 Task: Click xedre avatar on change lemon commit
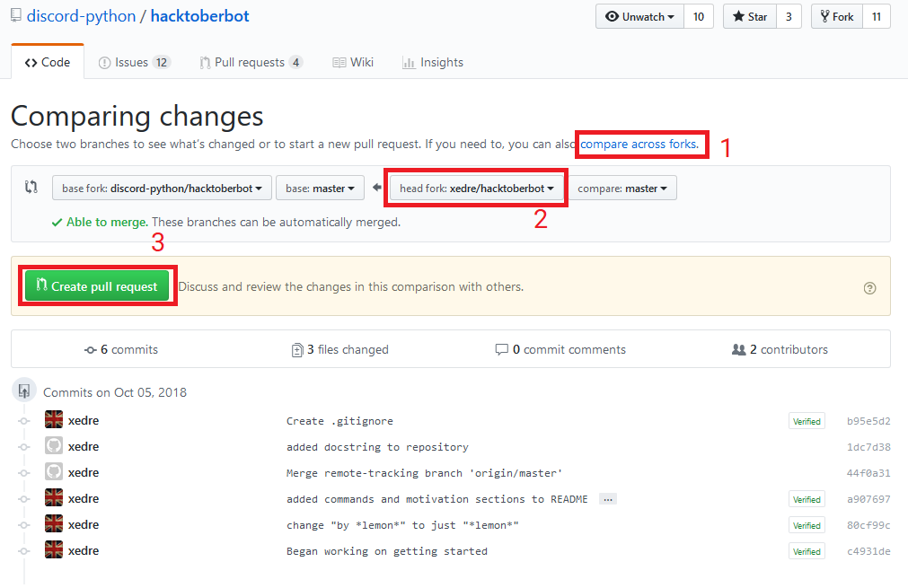click(x=54, y=524)
